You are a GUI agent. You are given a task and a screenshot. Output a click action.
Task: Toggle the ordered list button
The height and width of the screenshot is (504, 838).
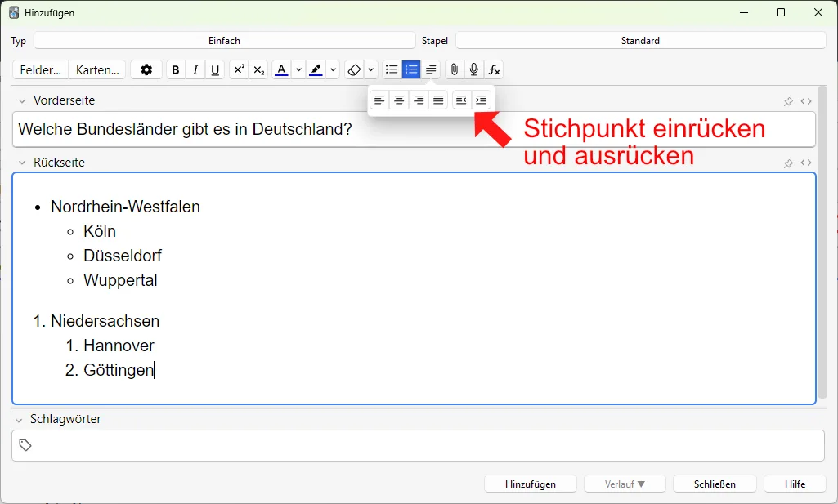411,70
